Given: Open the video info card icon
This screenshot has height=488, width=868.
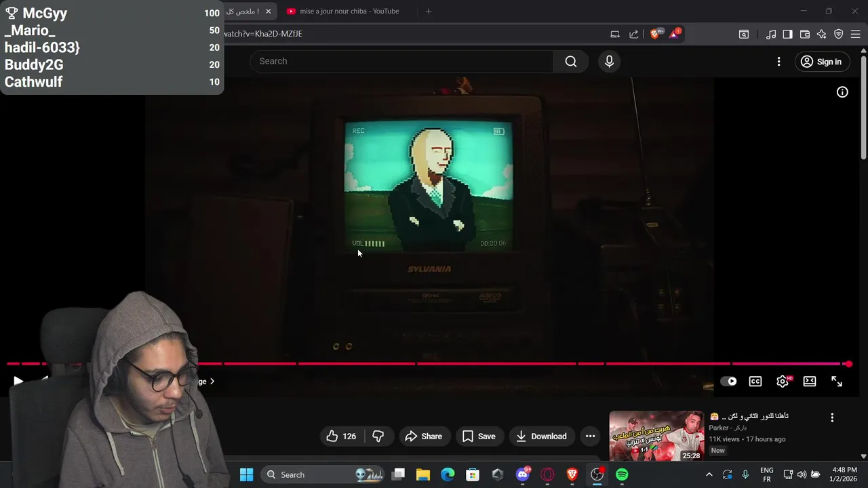Looking at the screenshot, I should [842, 92].
